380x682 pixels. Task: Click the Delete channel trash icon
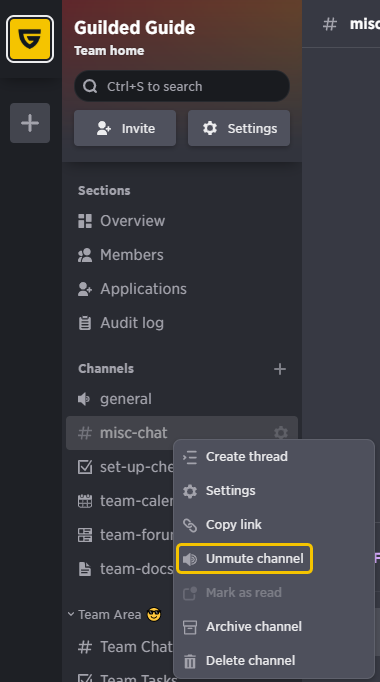pyautogui.click(x=190, y=661)
